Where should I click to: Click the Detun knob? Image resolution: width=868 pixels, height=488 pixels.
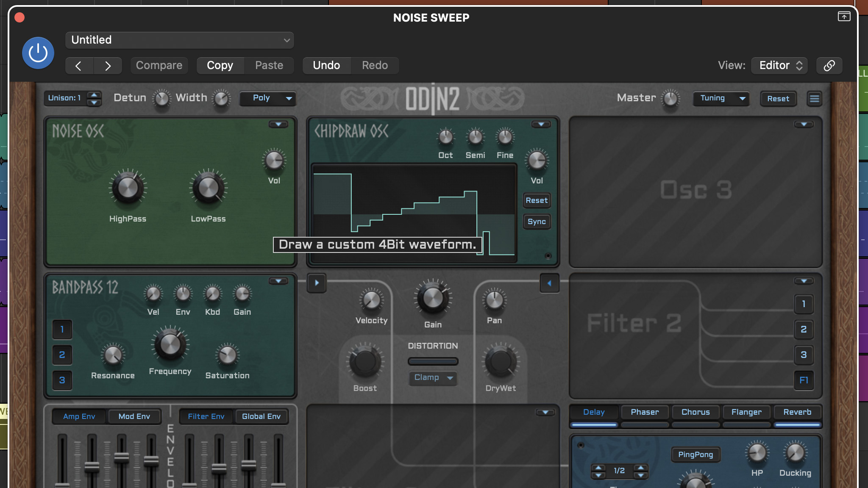click(161, 99)
